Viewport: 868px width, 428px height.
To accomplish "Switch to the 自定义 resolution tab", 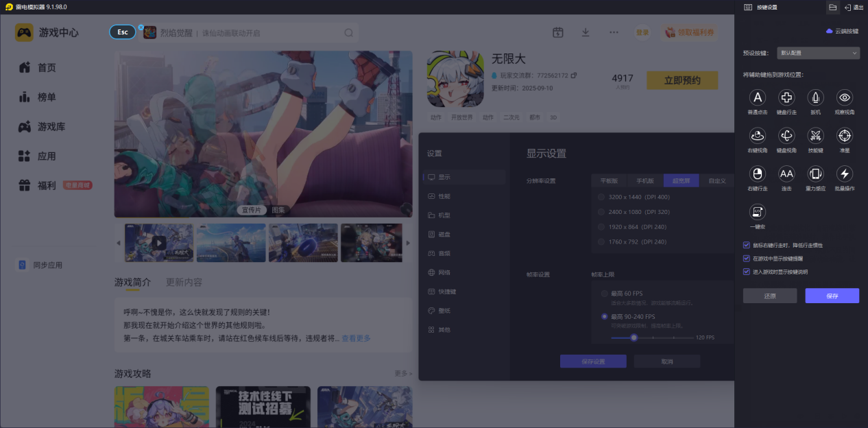I will 717,181.
